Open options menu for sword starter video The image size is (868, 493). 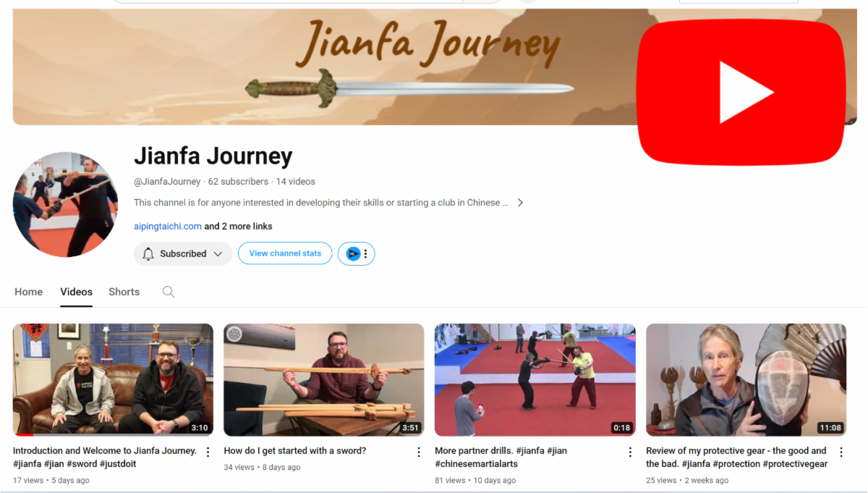pyautogui.click(x=418, y=452)
